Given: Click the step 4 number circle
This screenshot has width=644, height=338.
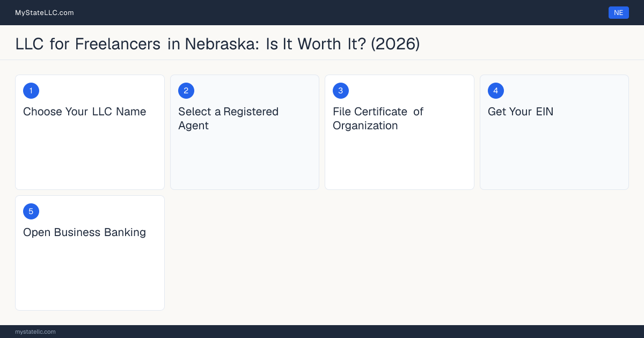Looking at the screenshot, I should [496, 91].
